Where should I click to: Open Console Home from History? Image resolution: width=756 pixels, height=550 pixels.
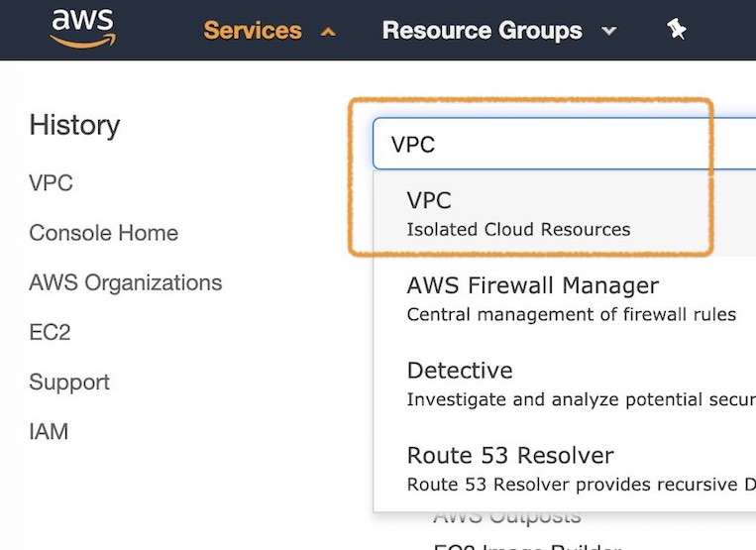pyautogui.click(x=104, y=233)
